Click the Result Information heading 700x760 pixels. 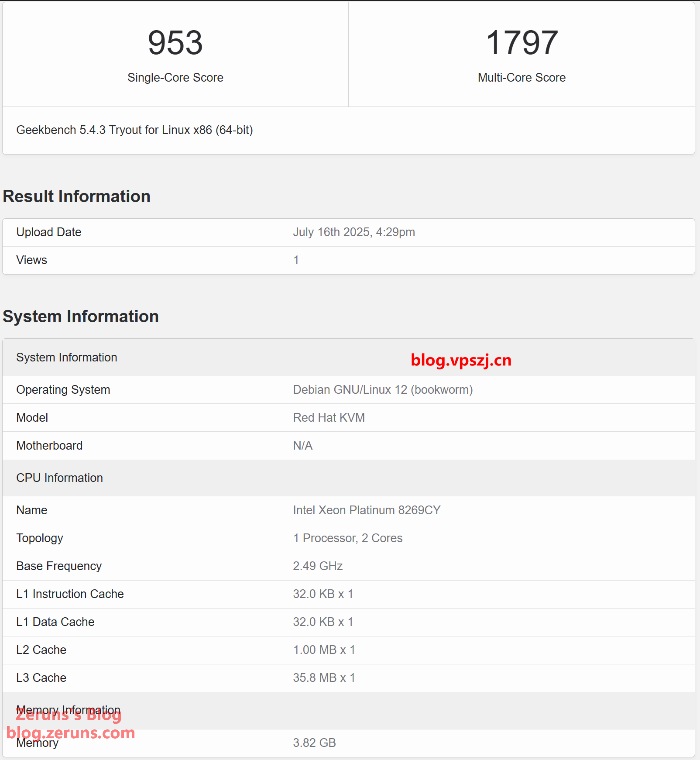(x=76, y=196)
